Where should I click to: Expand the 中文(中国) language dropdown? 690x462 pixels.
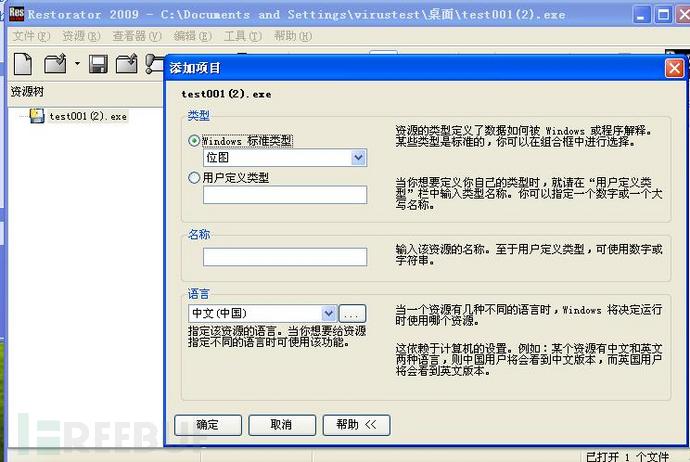click(x=329, y=313)
